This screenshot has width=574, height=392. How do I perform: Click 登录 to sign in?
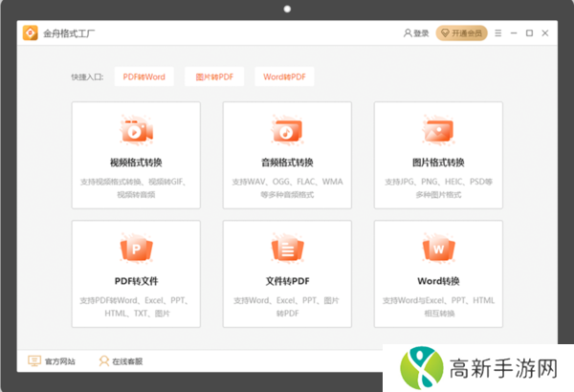click(x=415, y=33)
